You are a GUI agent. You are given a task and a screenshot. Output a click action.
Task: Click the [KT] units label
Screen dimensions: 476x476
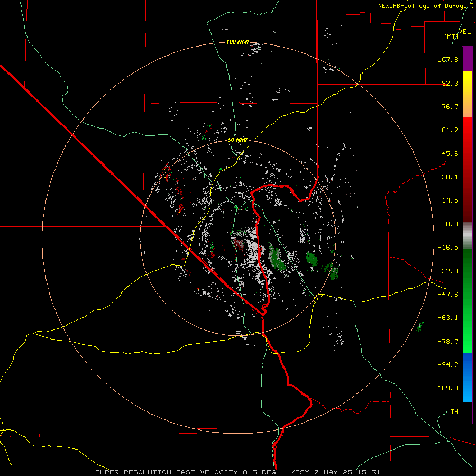click(451, 36)
